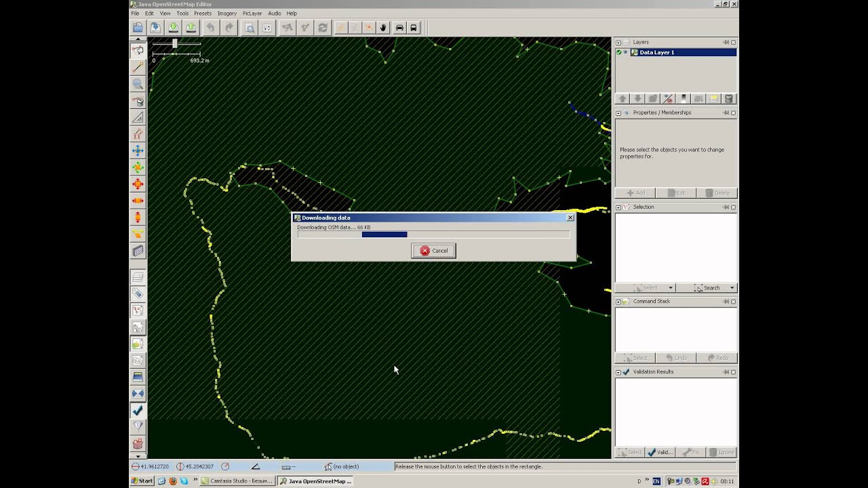
Task: Click the Upload to OSM toolbar icon
Action: pyautogui.click(x=191, y=28)
